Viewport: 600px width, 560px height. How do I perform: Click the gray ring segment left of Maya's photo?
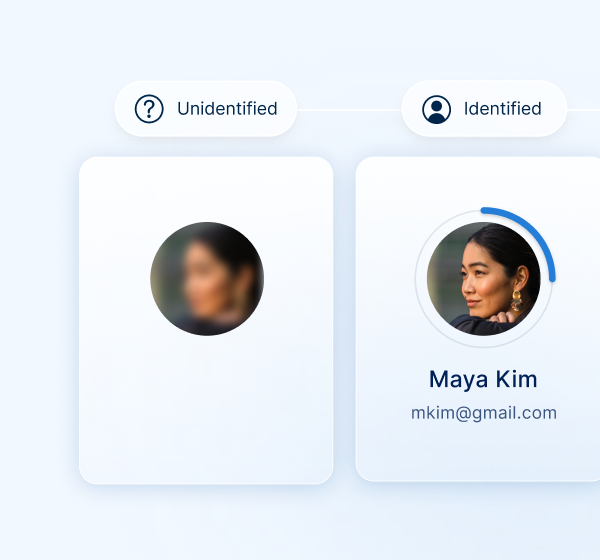(x=419, y=279)
